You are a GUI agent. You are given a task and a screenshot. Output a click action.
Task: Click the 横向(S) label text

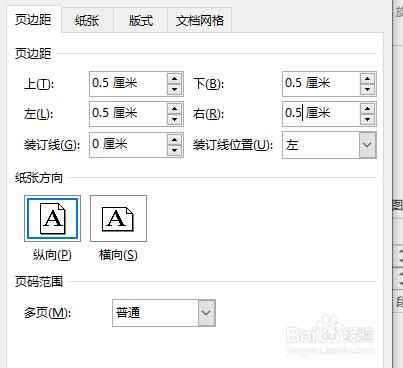coord(118,255)
